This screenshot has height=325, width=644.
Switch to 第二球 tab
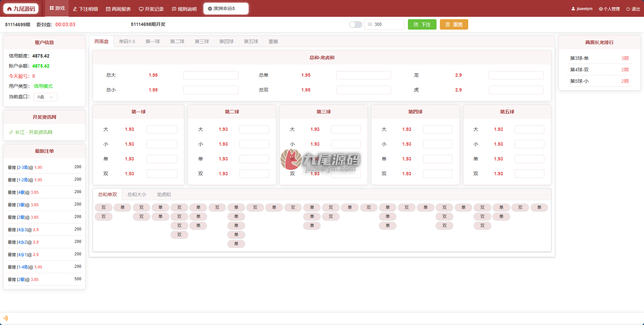click(177, 41)
